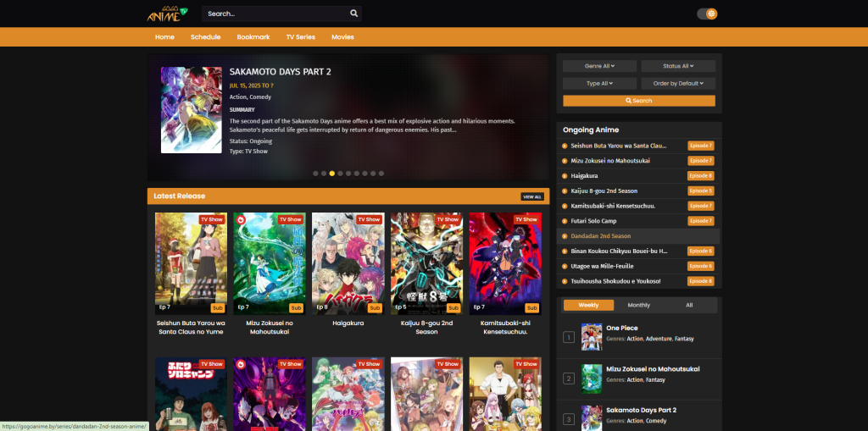Click the rank 3 number box

(569, 419)
